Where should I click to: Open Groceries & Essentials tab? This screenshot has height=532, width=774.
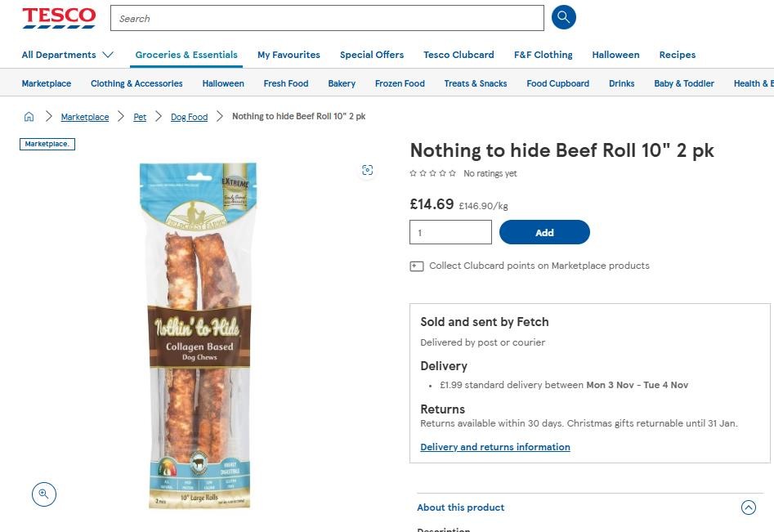click(186, 55)
